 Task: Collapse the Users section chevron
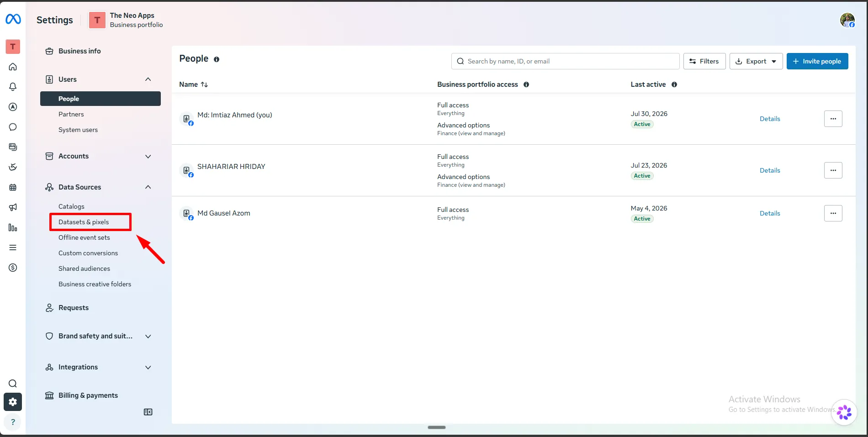click(x=148, y=79)
